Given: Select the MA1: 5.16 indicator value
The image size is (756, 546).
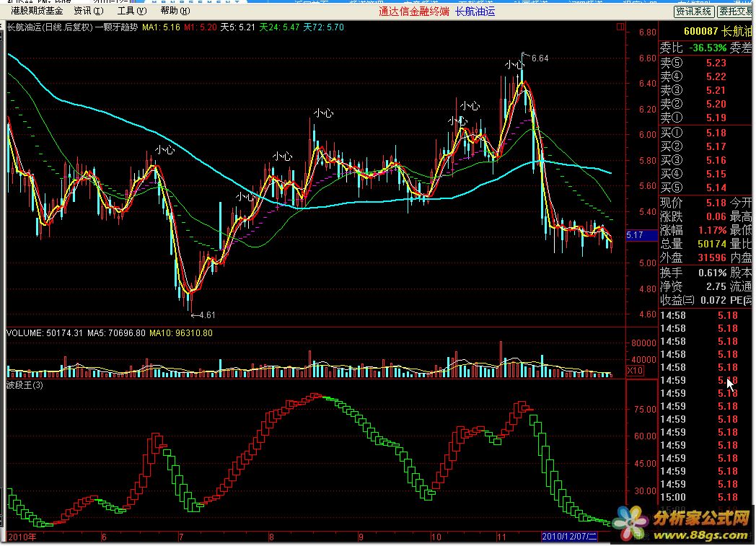Looking at the screenshot, I should [x=161, y=27].
